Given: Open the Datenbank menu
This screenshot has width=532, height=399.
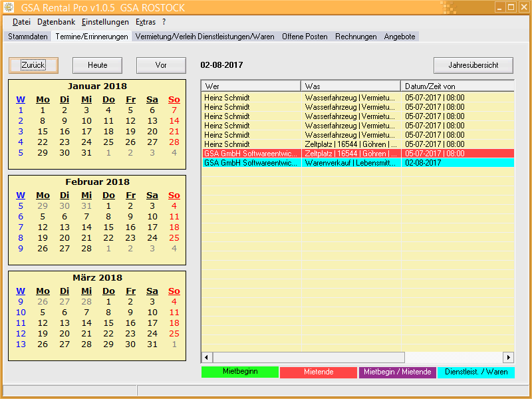Looking at the screenshot, I should pos(57,22).
